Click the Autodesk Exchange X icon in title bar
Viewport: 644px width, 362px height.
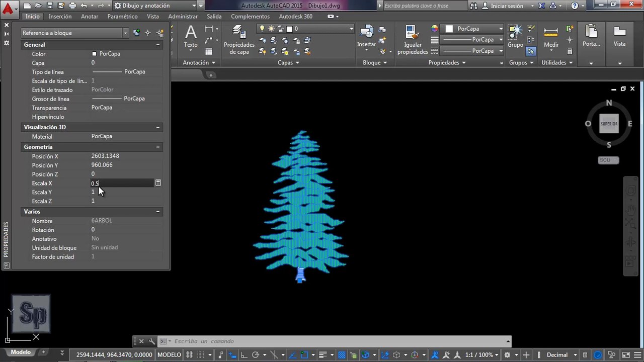[541, 6]
